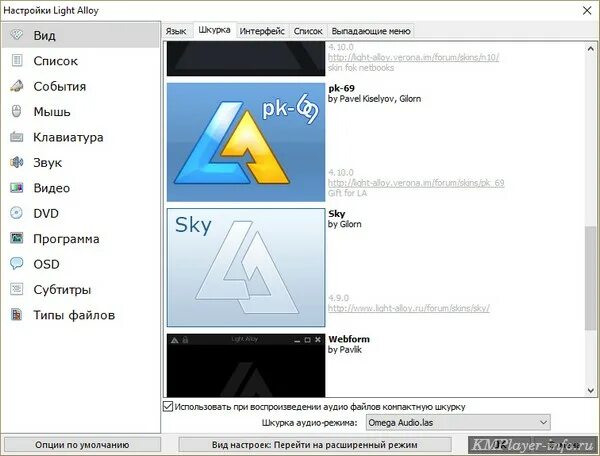
Task: Switch to the Список tab
Action: 308,31
